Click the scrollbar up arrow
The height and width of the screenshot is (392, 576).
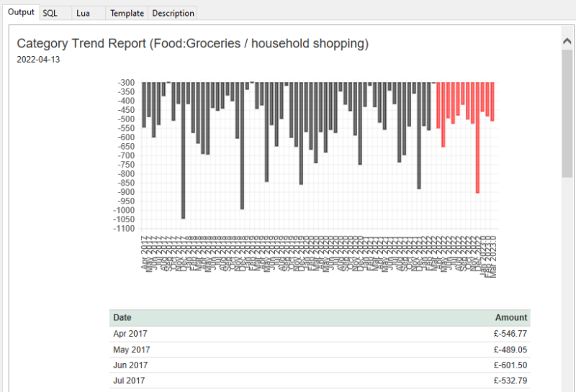567,42
